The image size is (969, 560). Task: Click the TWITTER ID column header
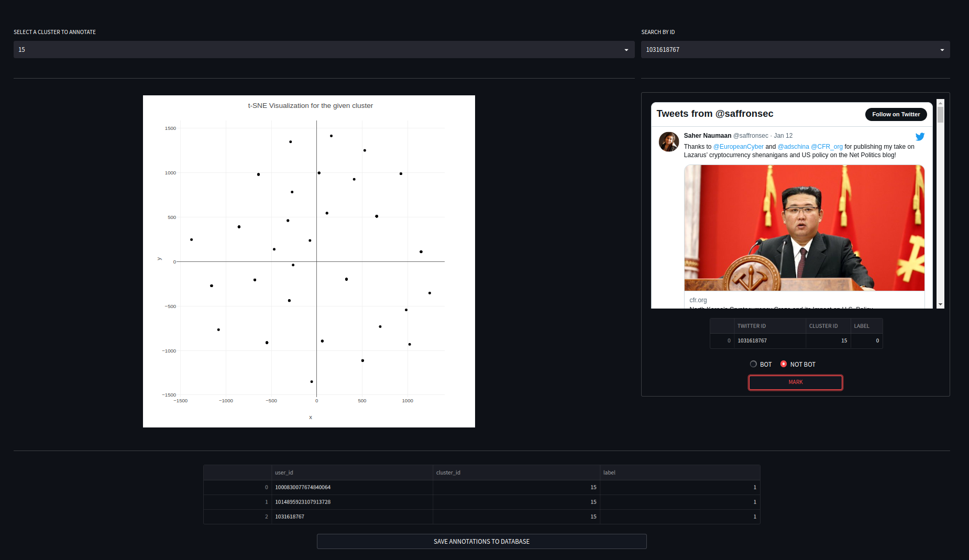pos(752,326)
